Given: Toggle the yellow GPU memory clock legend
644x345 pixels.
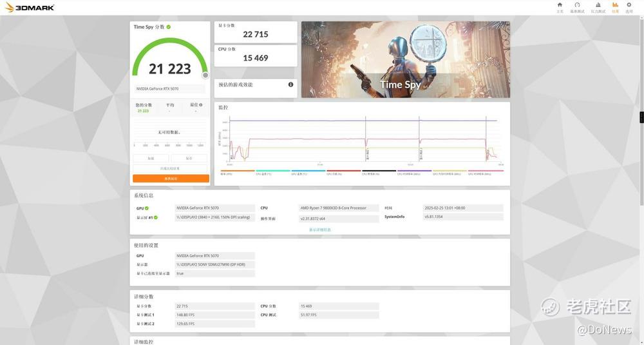Looking at the screenshot, I should [x=450, y=172].
